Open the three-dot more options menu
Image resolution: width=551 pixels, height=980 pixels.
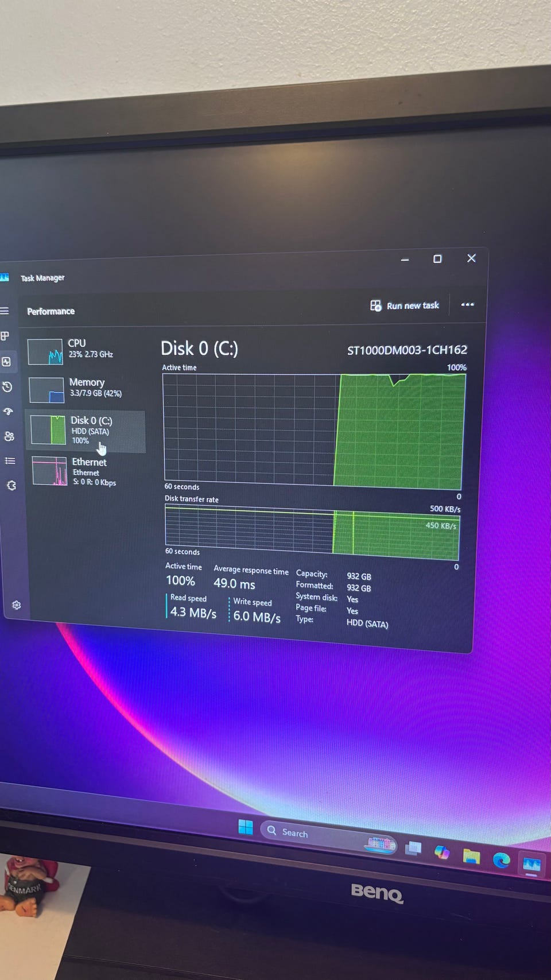click(468, 304)
